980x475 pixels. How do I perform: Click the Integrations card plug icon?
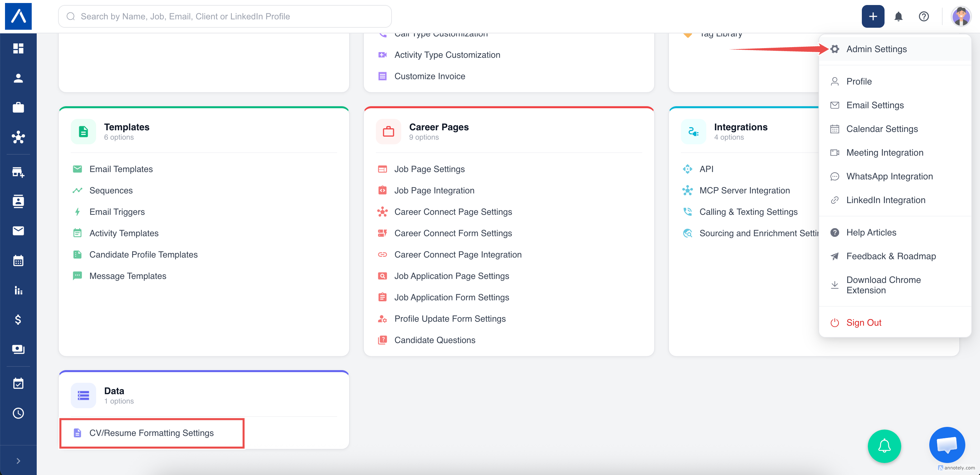pos(694,132)
